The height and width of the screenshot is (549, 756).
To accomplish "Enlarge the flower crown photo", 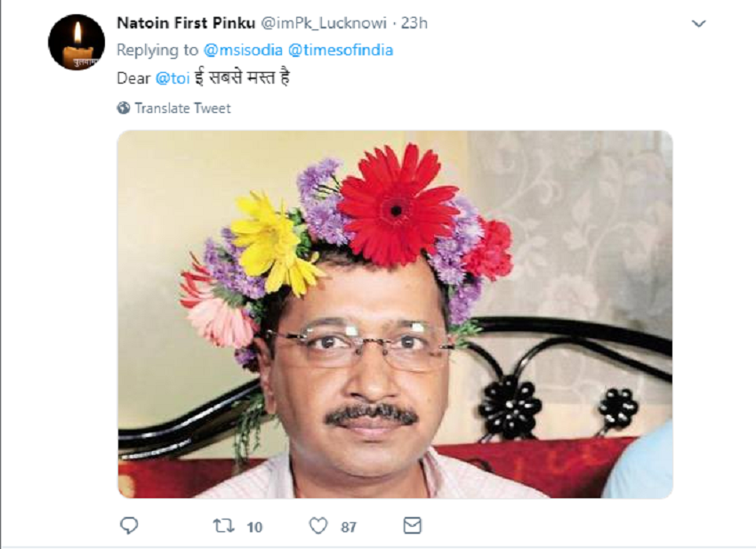I will tap(395, 314).
